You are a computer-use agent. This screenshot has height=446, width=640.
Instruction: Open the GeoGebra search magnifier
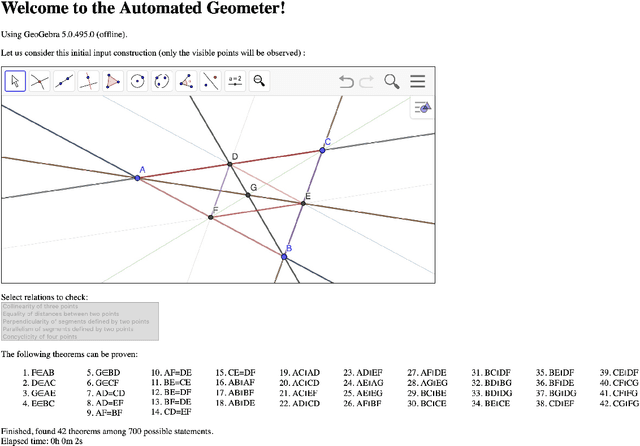point(392,82)
